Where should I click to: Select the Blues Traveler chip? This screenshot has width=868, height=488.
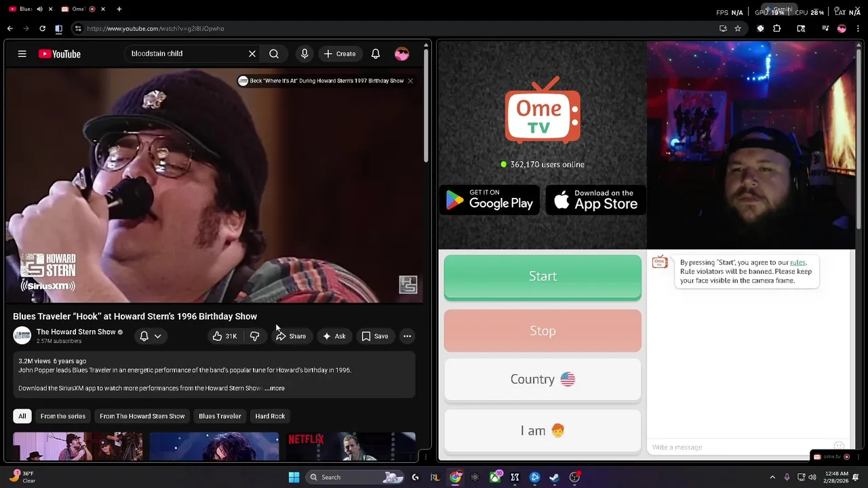pyautogui.click(x=220, y=416)
